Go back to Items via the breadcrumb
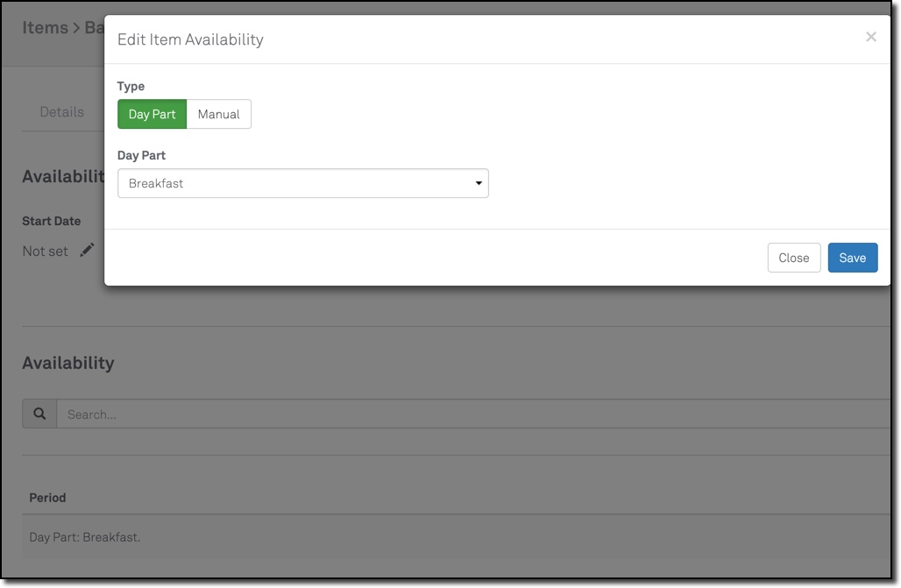This screenshot has width=901, height=588. [45, 28]
